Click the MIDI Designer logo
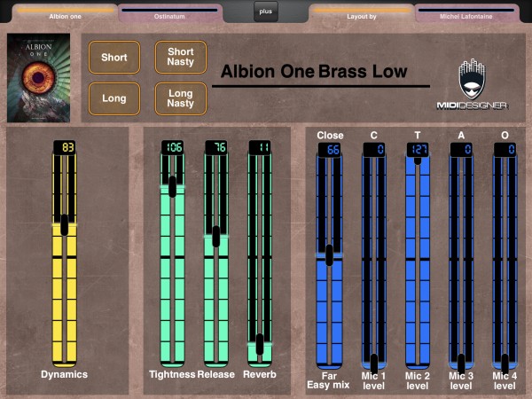Image resolution: width=532 pixels, height=399 pixels. (473, 85)
